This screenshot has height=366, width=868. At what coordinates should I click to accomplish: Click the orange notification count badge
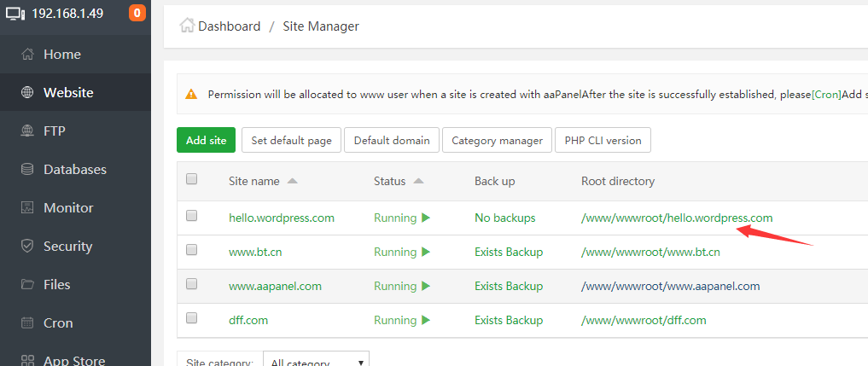tap(137, 14)
